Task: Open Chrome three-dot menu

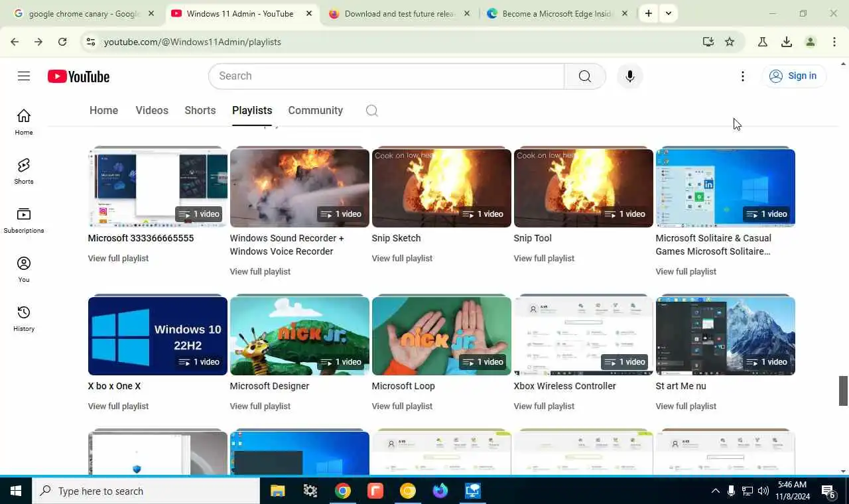Action: [x=834, y=42]
